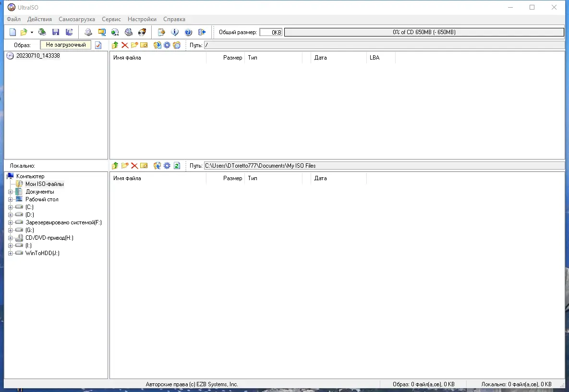Screen dimensions: 569x392
Task: Open the dropdown arrow beside the Open icon
Action: 32,32
